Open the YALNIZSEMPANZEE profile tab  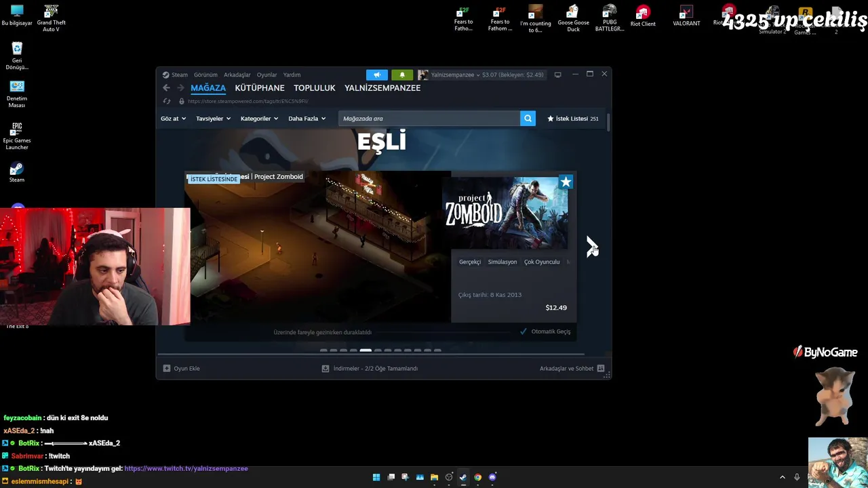(x=382, y=88)
